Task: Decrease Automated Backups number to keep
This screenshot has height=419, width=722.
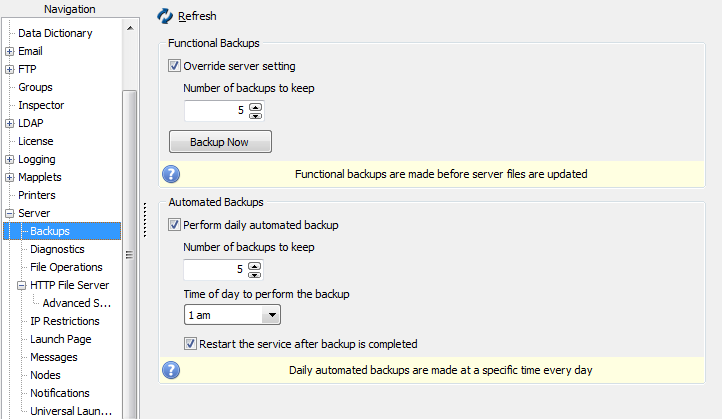Action: point(255,274)
